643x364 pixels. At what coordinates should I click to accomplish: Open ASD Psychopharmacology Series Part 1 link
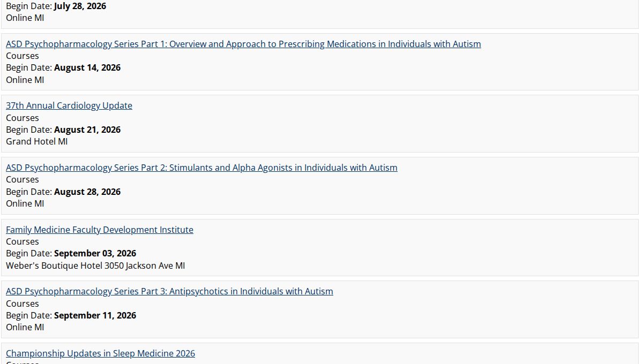coord(243,44)
